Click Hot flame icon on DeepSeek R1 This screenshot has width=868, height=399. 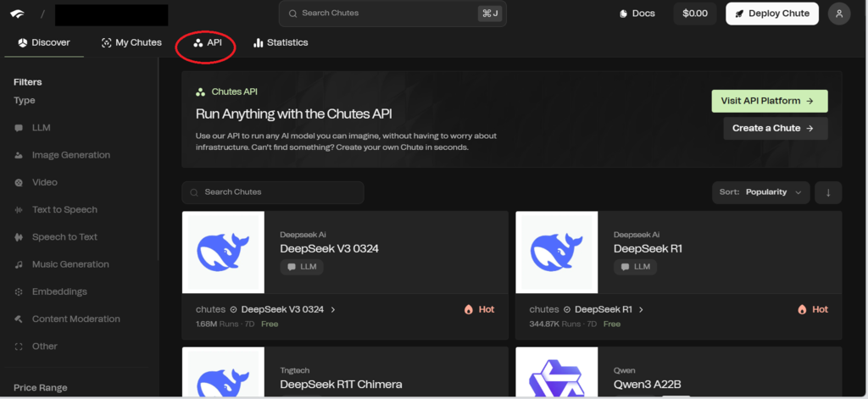803,309
